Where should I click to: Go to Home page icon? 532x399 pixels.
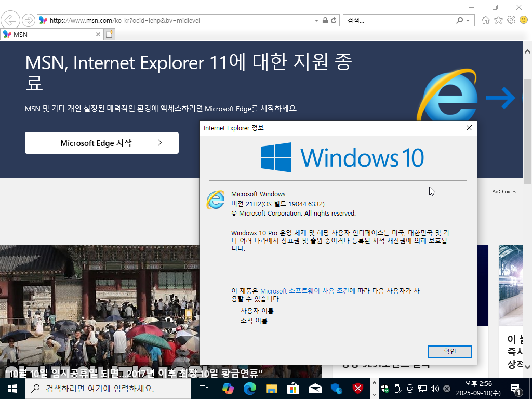pyautogui.click(x=486, y=20)
